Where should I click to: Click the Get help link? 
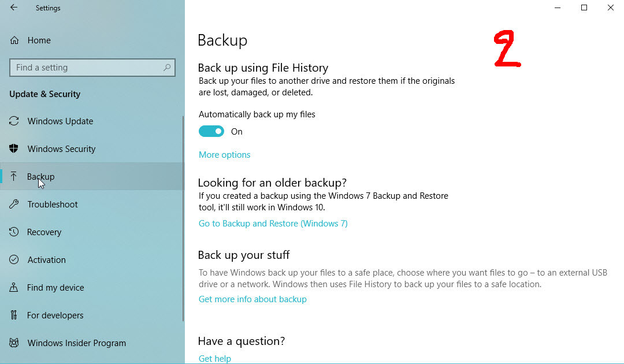click(215, 358)
